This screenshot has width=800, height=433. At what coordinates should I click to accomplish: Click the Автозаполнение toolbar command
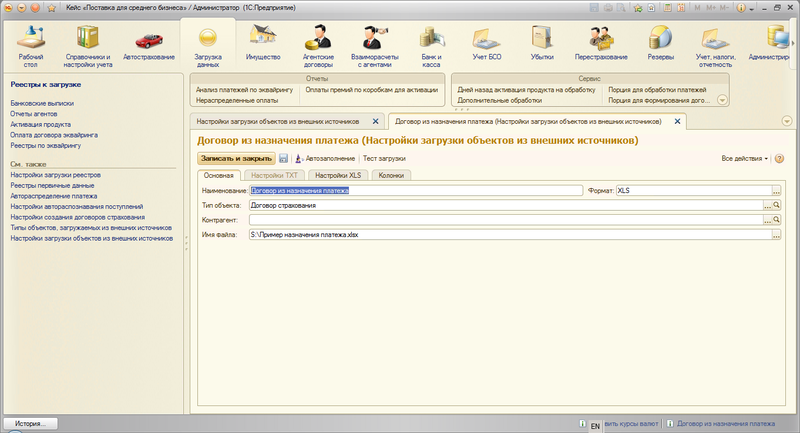tap(325, 158)
